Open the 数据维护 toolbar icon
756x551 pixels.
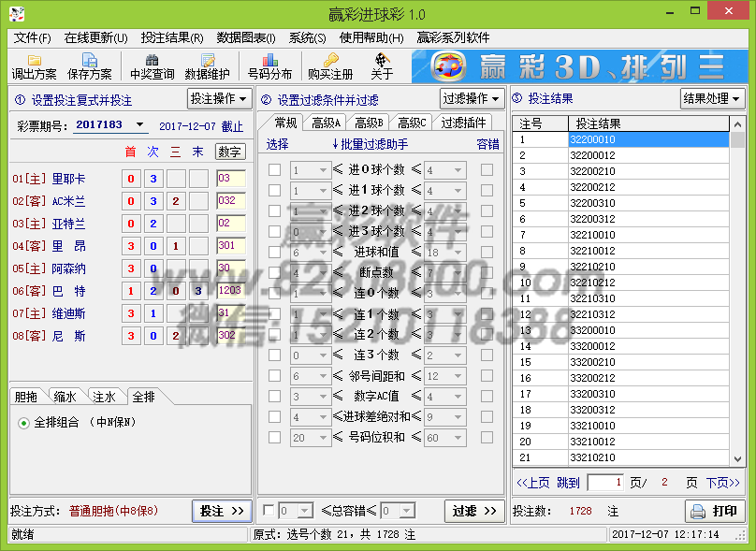coord(208,66)
